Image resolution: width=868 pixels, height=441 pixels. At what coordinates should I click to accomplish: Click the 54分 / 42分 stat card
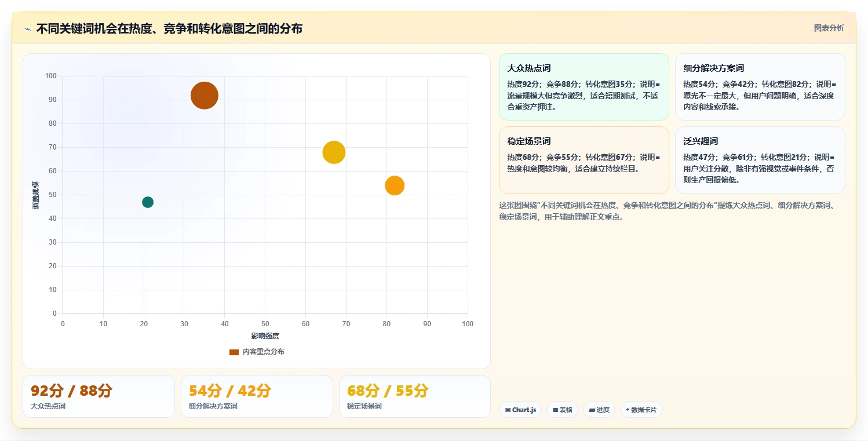(257, 396)
